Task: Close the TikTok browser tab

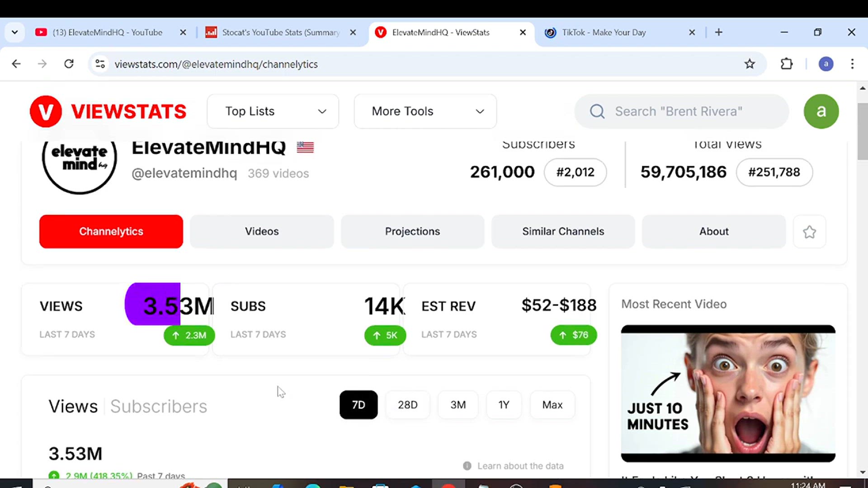Action: tap(692, 33)
